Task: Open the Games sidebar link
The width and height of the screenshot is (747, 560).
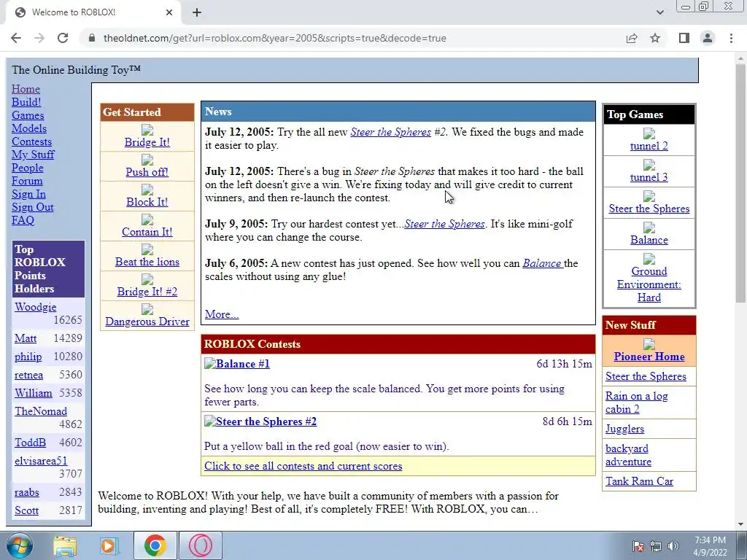Action: (28, 115)
